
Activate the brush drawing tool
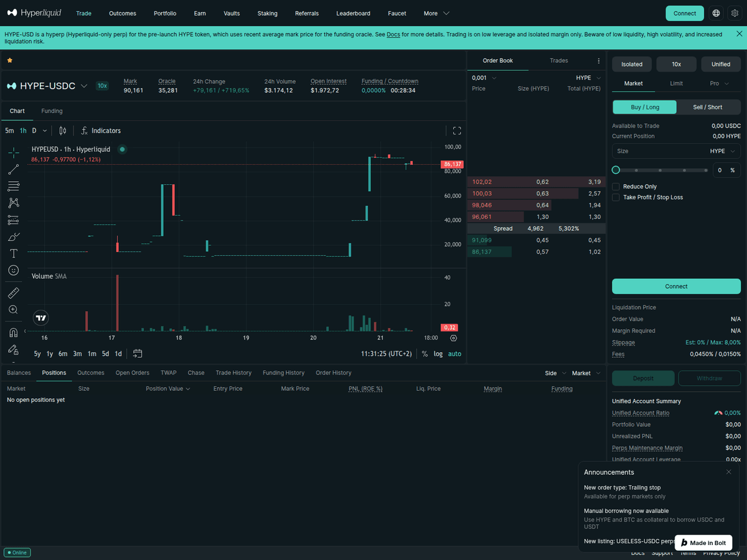point(13,236)
